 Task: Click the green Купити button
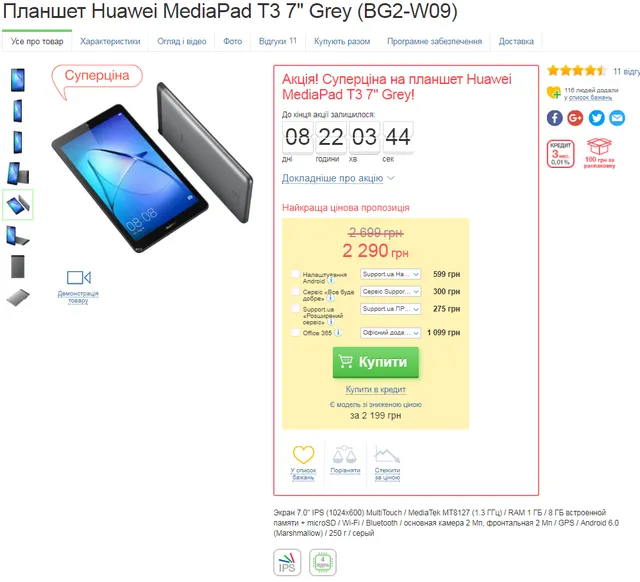[376, 362]
